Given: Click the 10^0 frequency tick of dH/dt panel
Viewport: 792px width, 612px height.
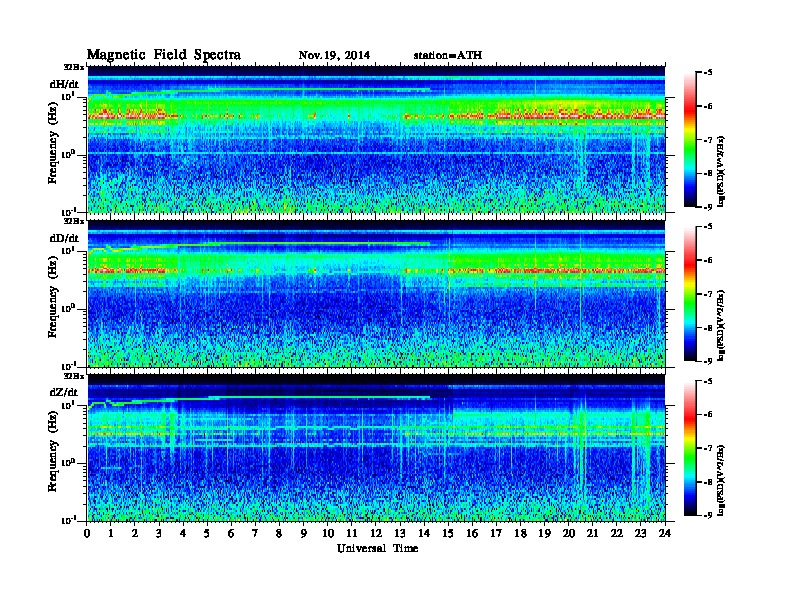Looking at the screenshot, I should pos(68,155).
